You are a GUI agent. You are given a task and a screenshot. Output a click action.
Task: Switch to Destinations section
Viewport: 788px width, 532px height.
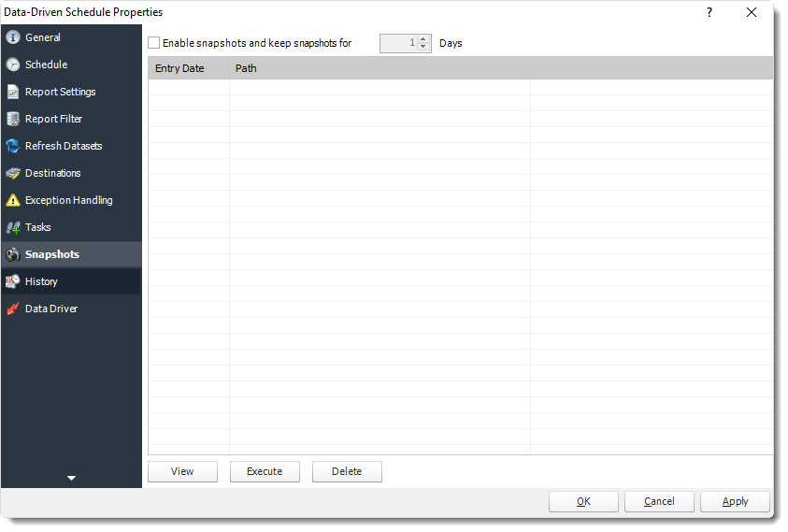pos(71,173)
